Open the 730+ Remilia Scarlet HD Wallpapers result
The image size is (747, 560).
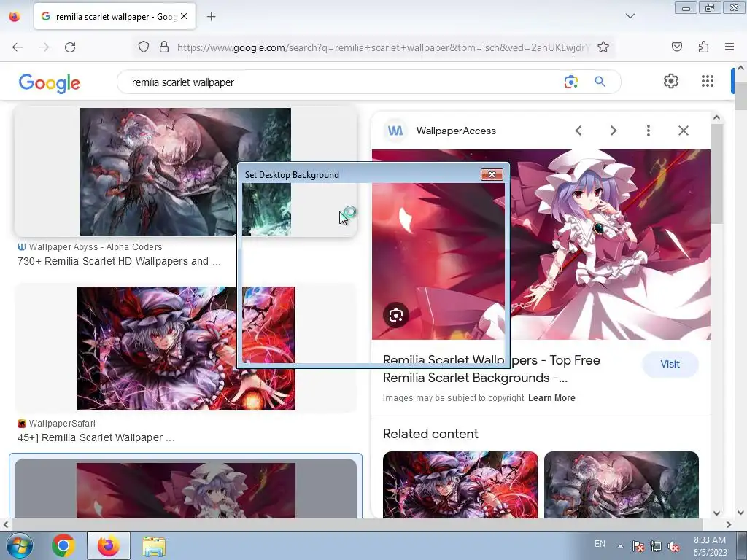[x=119, y=262]
